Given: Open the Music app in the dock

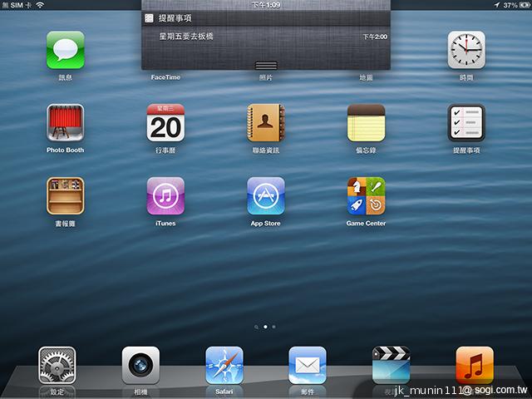Looking at the screenshot, I should [475, 366].
